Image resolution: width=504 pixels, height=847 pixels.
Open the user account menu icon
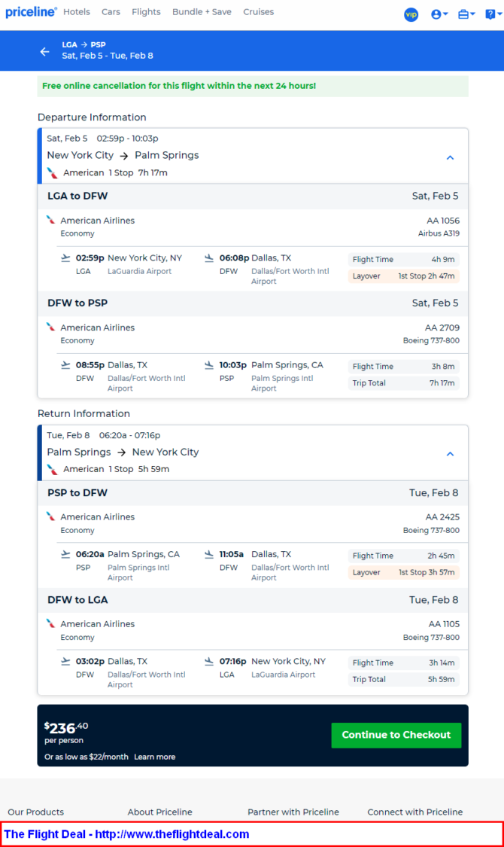pyautogui.click(x=439, y=14)
